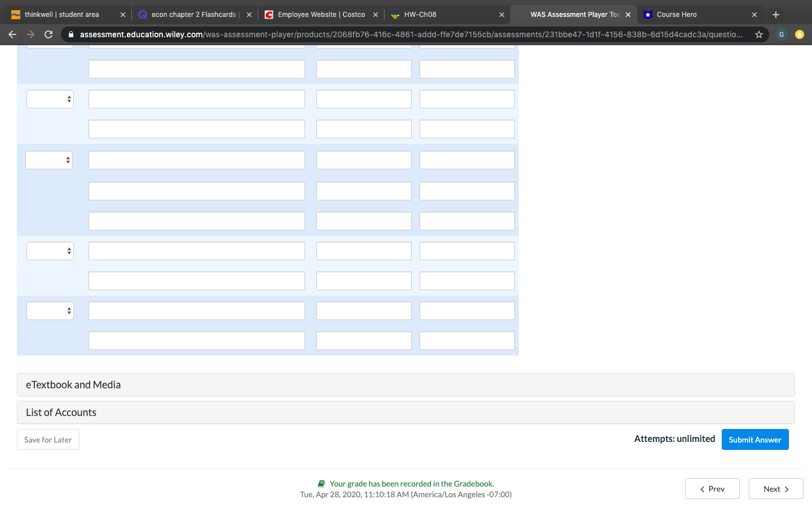
Task: Open a new browser tab
Action: click(776, 15)
